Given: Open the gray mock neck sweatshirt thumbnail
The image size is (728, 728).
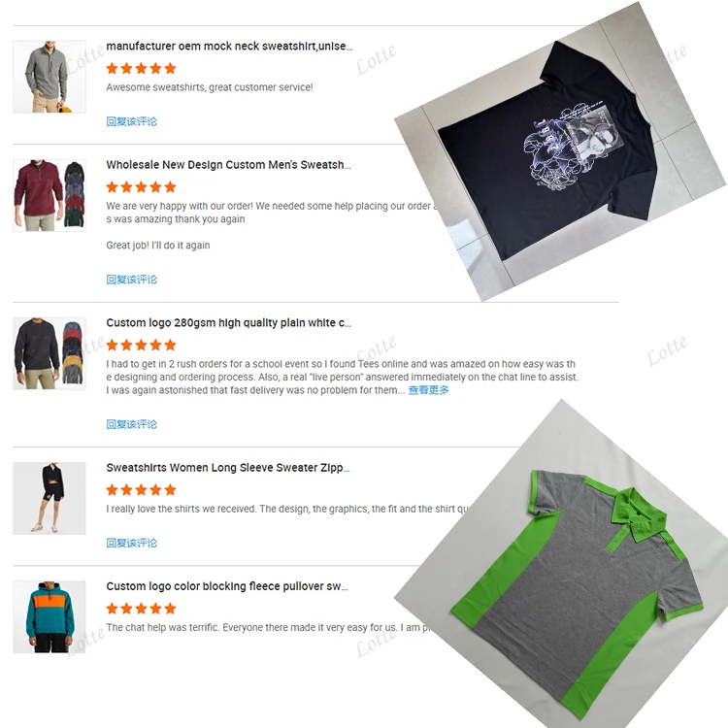Looking at the screenshot, I should (50, 77).
